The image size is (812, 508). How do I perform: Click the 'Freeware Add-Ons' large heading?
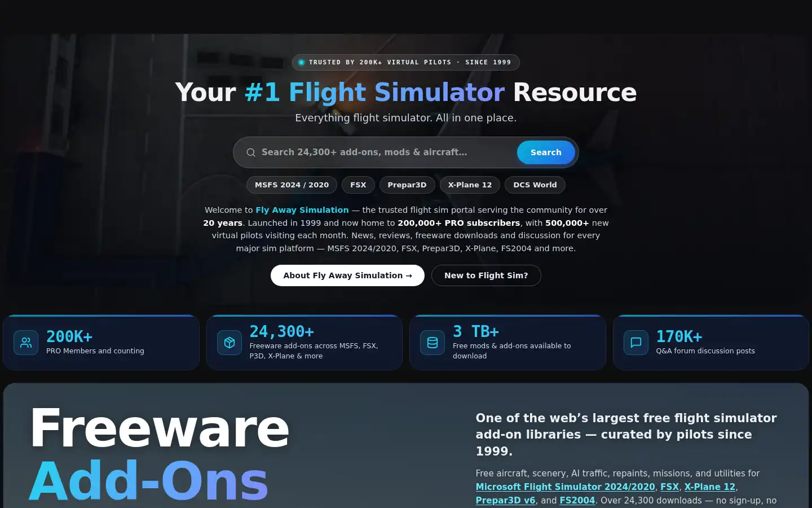tap(160, 454)
